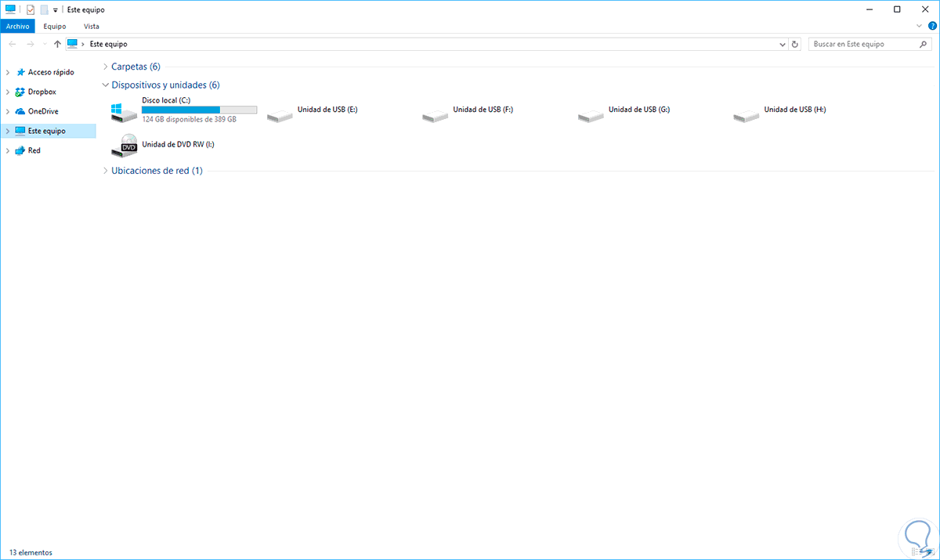Screen dimensions: 940x560
Task: Go forward with the right arrow
Action: pos(30,45)
